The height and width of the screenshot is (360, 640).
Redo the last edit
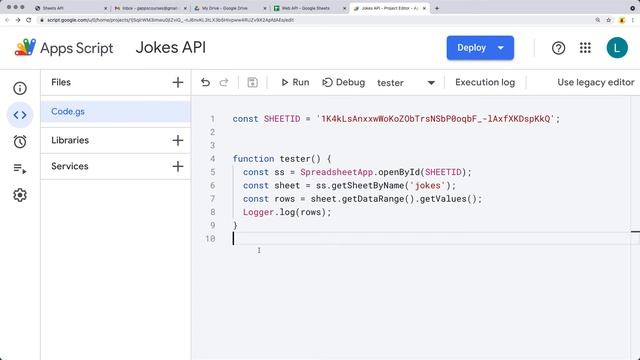point(224,82)
